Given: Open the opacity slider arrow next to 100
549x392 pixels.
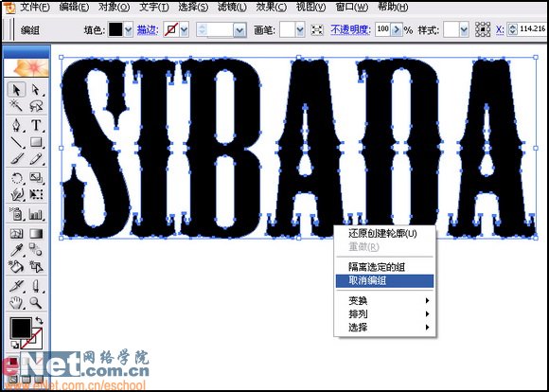Looking at the screenshot, I should (397, 30).
